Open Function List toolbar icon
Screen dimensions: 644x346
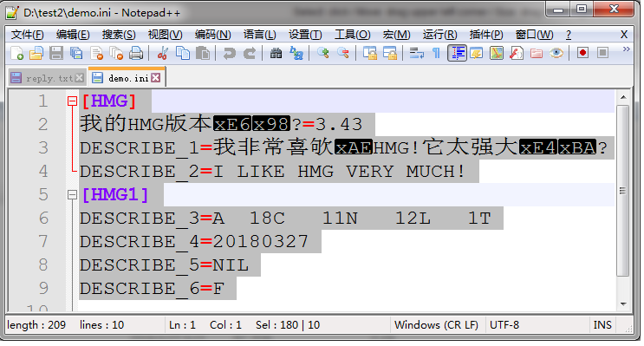[x=517, y=53]
